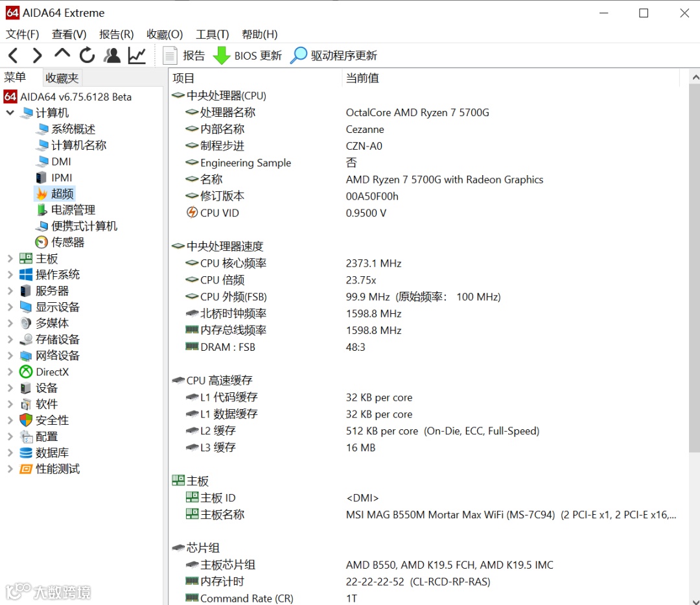Open the 收藏(O) menu
Screen dimensions: 700x605
(165, 34)
